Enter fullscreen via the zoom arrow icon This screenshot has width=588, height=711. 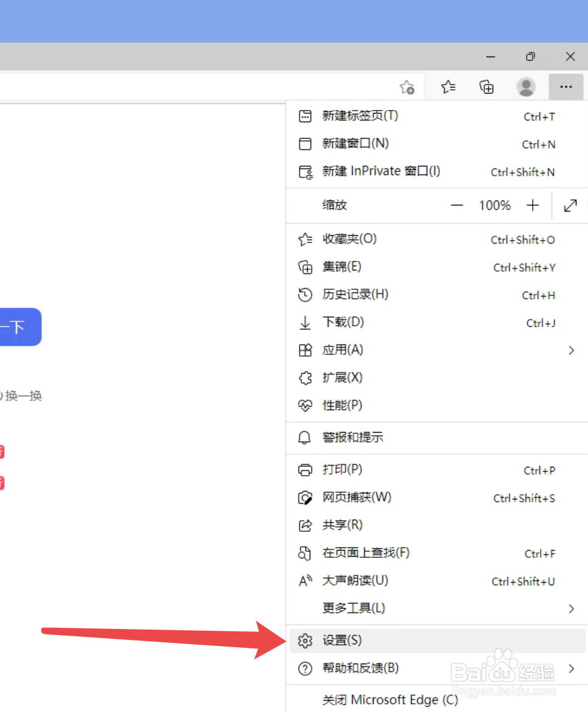point(570,205)
